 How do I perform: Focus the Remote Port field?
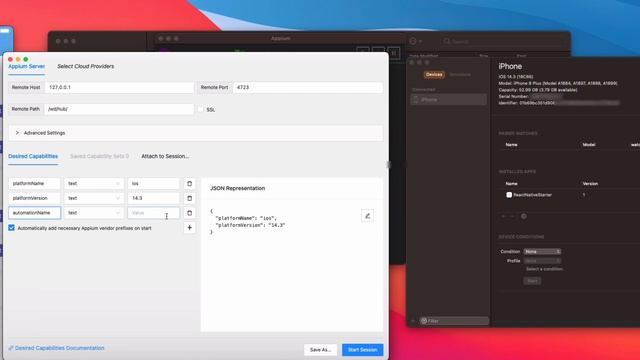[x=308, y=88]
